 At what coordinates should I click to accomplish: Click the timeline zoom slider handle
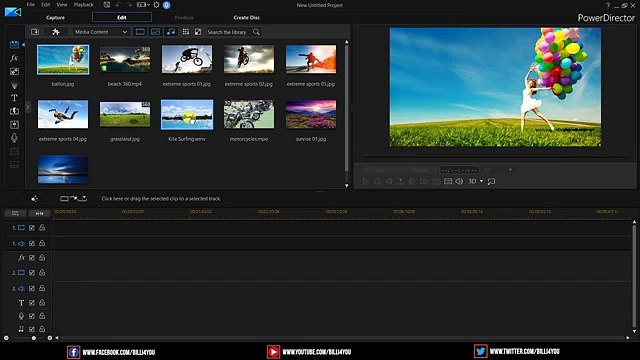pyautogui.click(x=34, y=338)
